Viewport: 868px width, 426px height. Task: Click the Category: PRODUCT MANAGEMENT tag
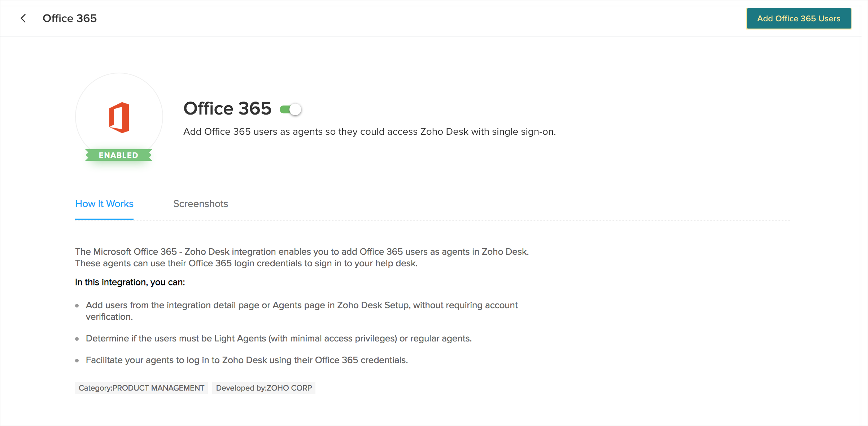[141, 388]
